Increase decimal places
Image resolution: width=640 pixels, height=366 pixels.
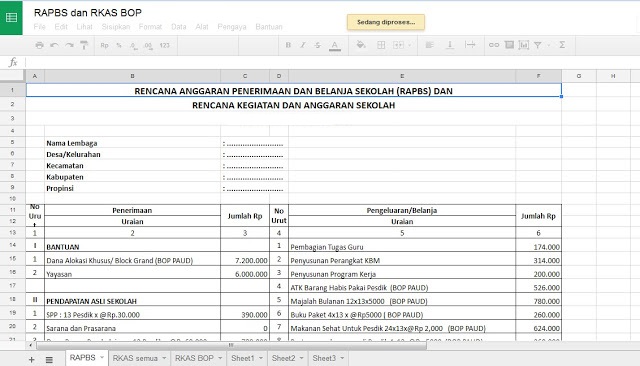[148, 46]
